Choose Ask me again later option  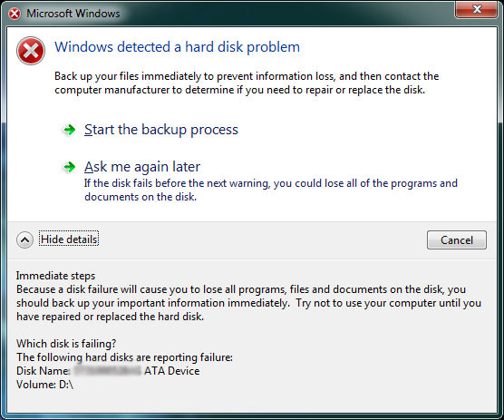point(142,167)
